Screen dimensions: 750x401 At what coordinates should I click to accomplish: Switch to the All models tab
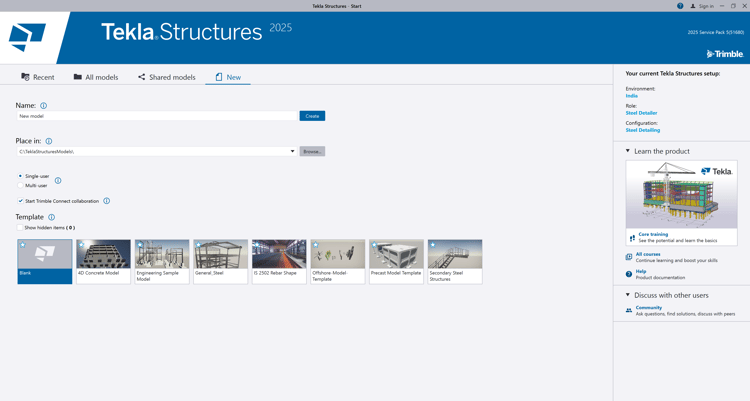[x=96, y=77]
